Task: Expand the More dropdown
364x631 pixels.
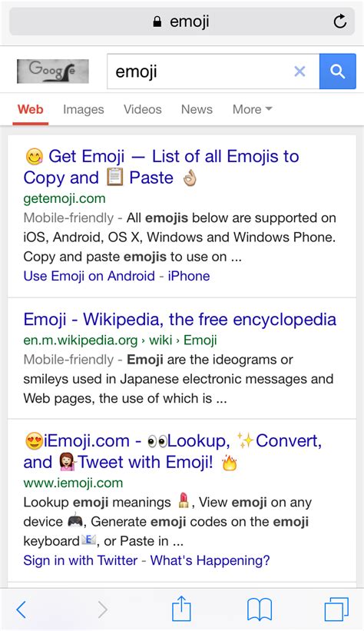Action: [x=252, y=109]
